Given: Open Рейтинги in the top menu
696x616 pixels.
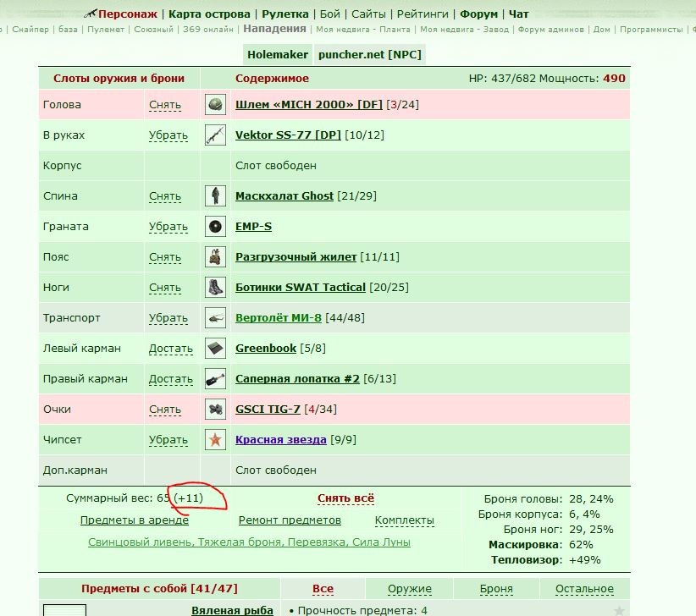Looking at the screenshot, I should [x=423, y=14].
